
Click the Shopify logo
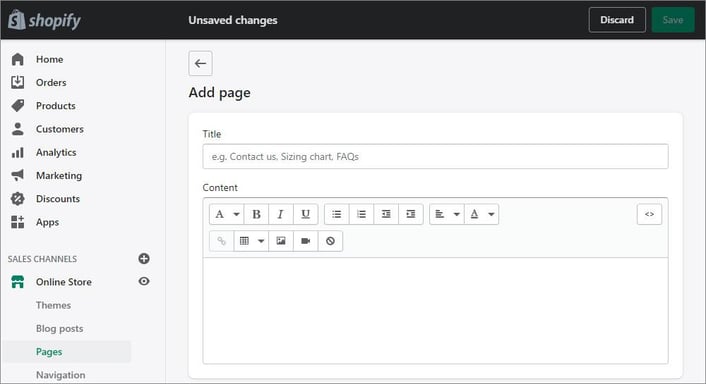[x=44, y=20]
